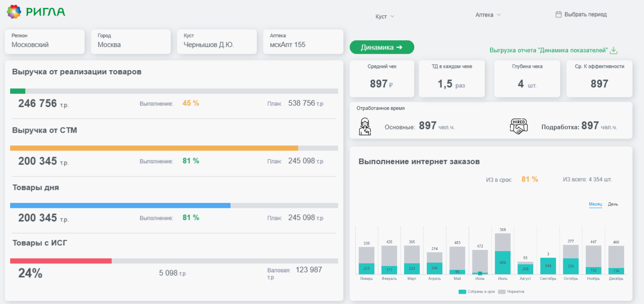Click the Аптека field showing мскАпт 155

click(303, 42)
